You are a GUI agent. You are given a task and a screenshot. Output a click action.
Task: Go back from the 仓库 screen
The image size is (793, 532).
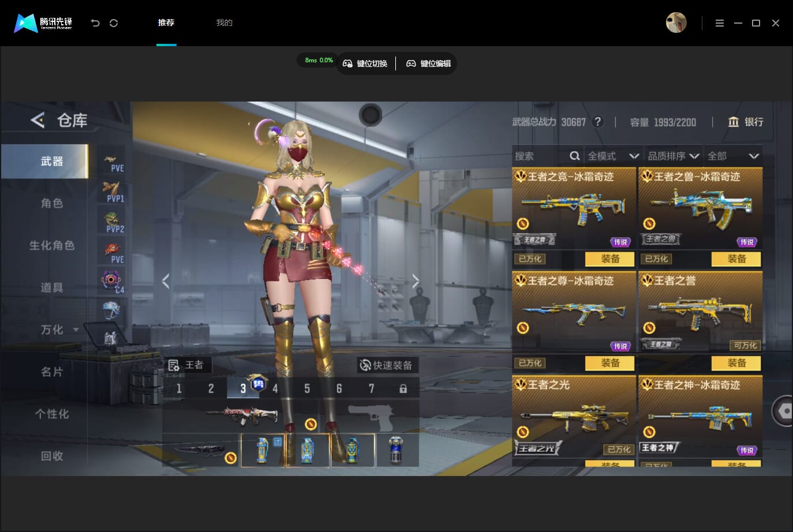click(38, 120)
